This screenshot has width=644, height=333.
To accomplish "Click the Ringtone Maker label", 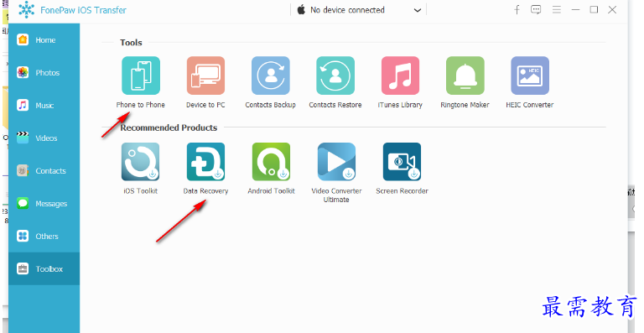I will pos(465,105).
